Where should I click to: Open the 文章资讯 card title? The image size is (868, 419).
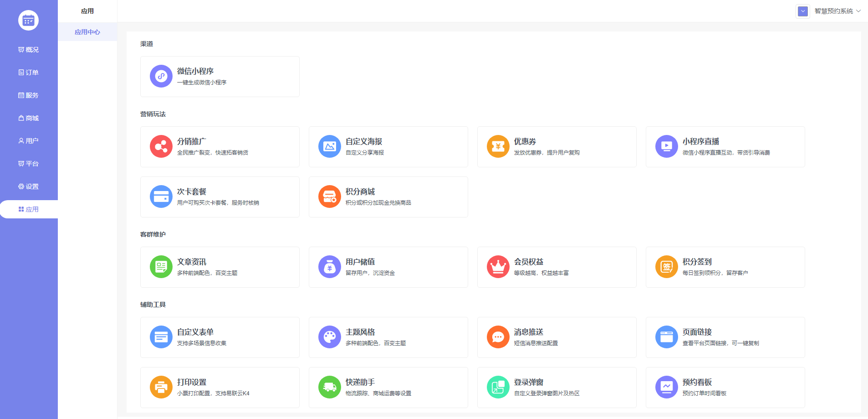(x=192, y=262)
